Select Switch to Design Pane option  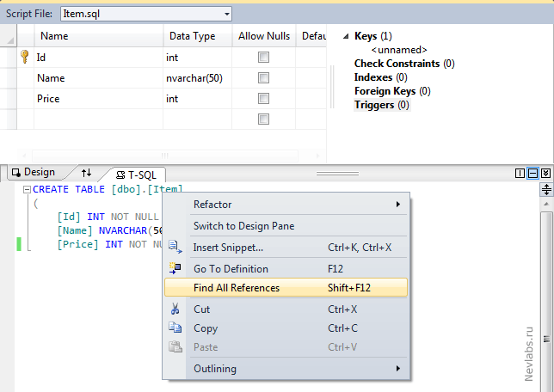[x=244, y=226]
